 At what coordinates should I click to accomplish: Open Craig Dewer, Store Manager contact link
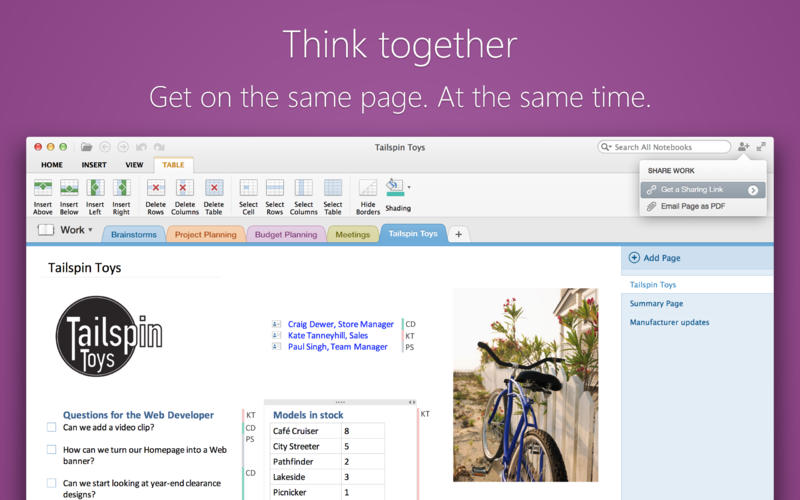pyautogui.click(x=341, y=324)
